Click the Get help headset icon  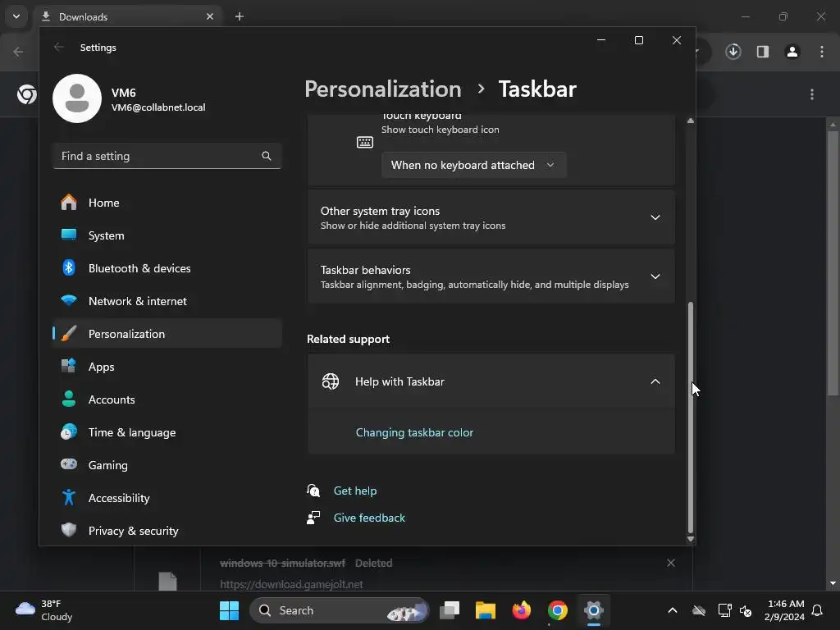tap(313, 491)
